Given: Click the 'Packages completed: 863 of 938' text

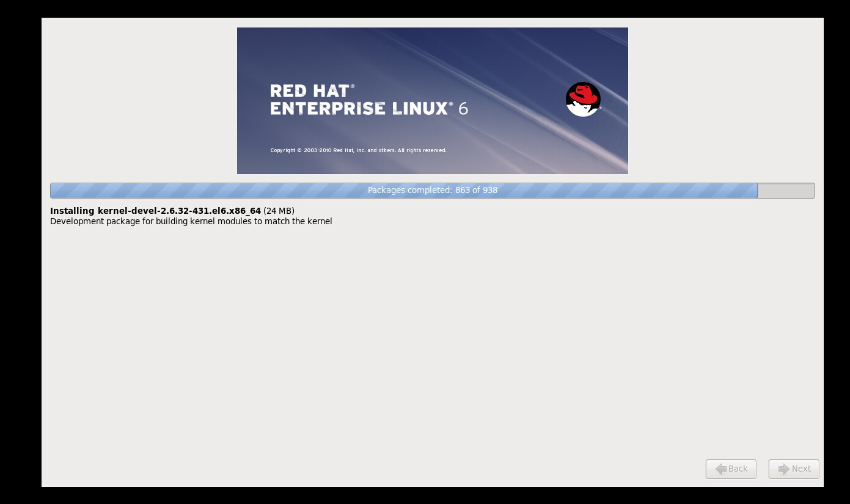Looking at the screenshot, I should tap(432, 191).
